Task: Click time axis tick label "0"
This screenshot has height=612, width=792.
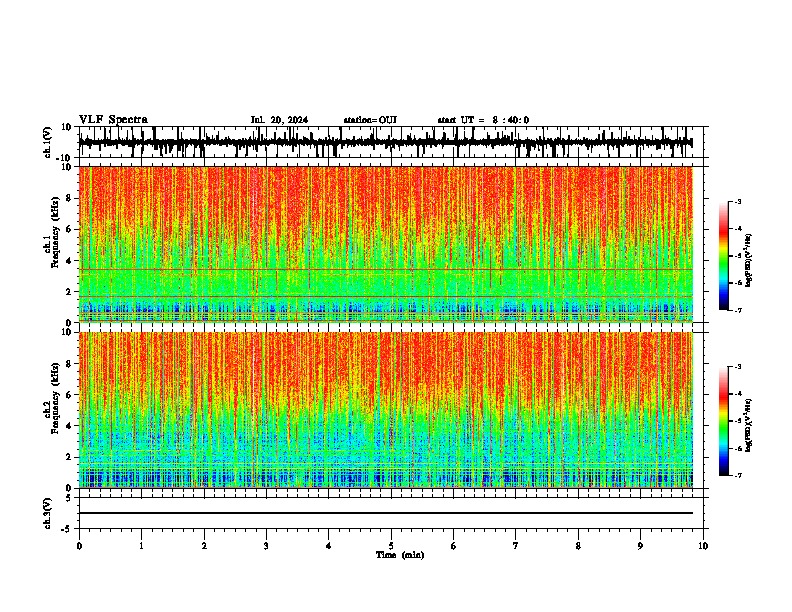Action: pos(79,546)
